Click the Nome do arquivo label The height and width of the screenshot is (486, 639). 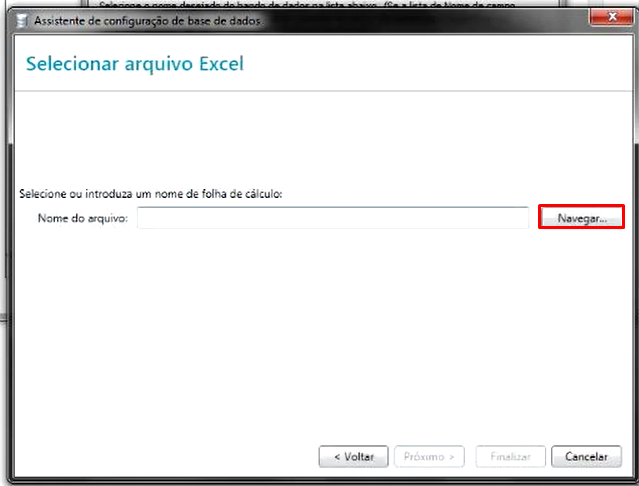83,218
